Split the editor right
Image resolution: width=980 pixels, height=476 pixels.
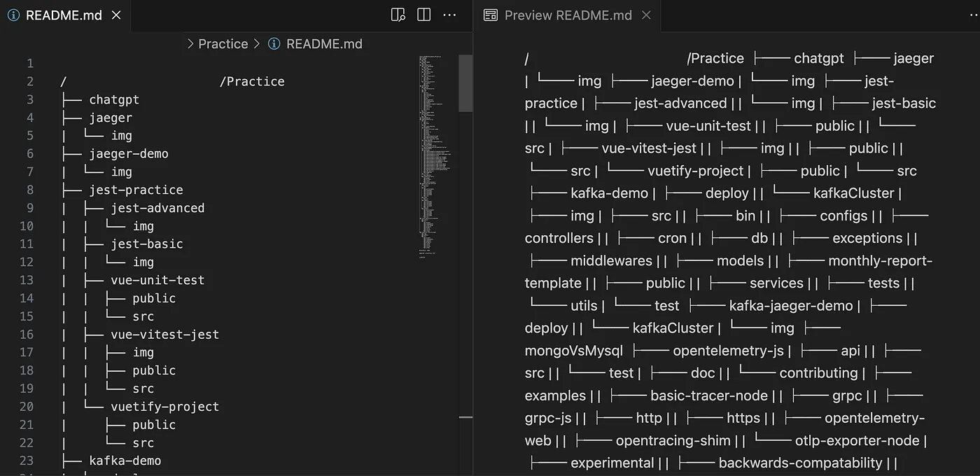pos(424,15)
